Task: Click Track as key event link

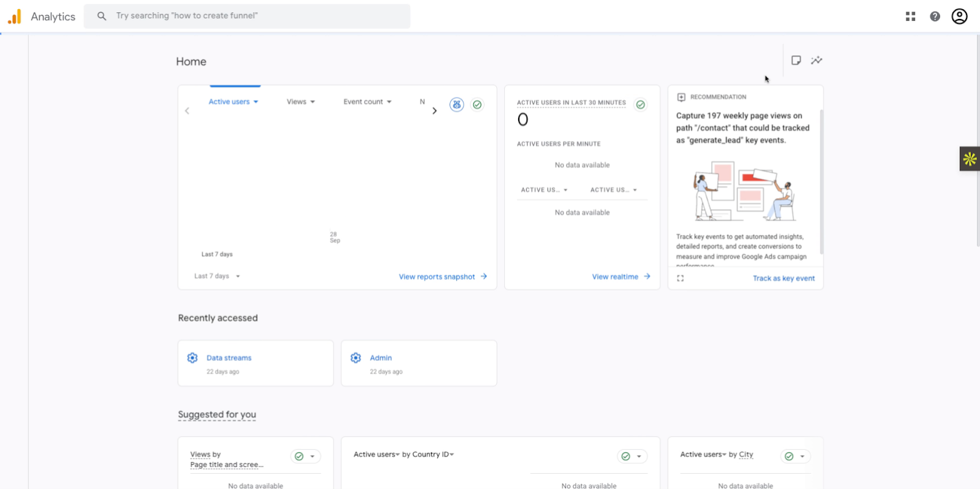Action: click(783, 278)
